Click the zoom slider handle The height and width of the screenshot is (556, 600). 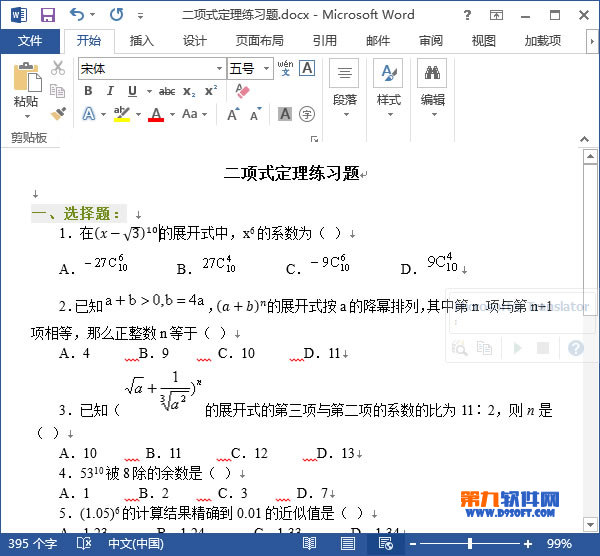[x=470, y=543]
